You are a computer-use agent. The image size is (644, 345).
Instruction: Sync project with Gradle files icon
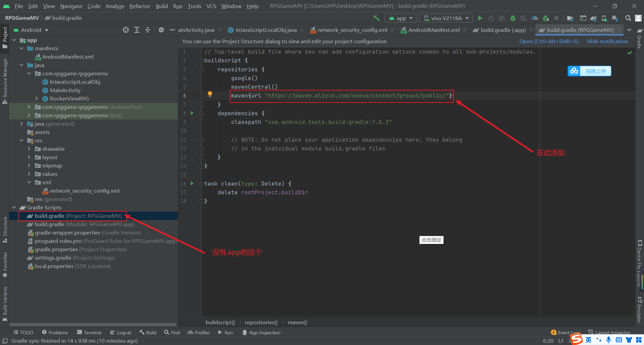click(593, 18)
